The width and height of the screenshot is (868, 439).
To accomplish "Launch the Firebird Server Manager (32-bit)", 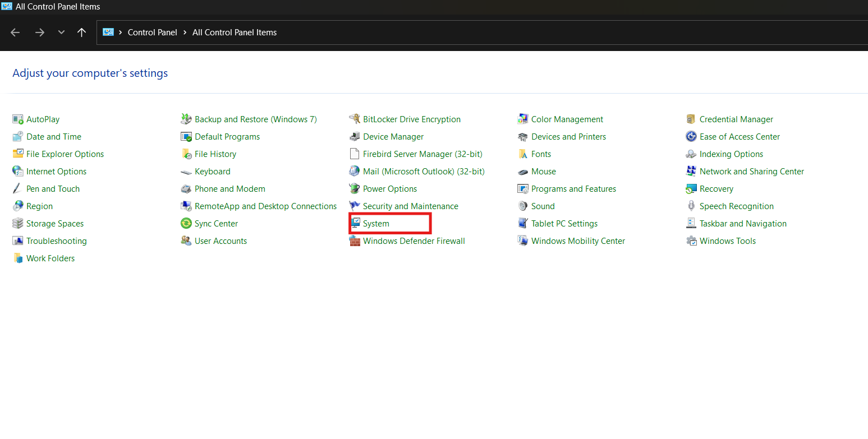I will pyautogui.click(x=422, y=154).
